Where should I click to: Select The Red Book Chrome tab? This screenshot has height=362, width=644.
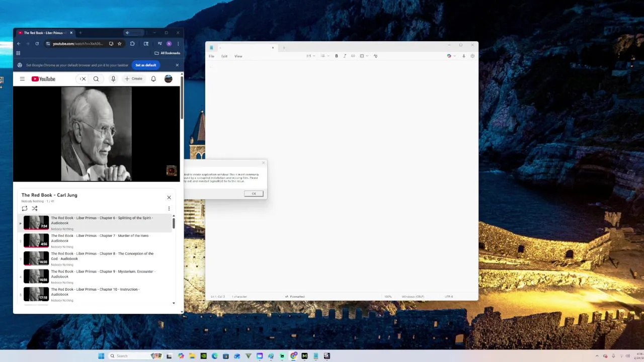pyautogui.click(x=44, y=33)
